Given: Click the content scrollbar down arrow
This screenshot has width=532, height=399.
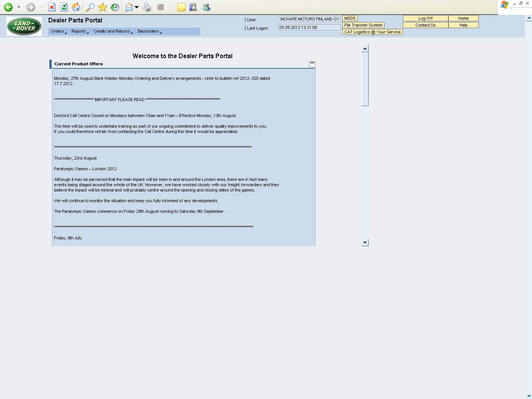Looking at the screenshot, I should 365,242.
